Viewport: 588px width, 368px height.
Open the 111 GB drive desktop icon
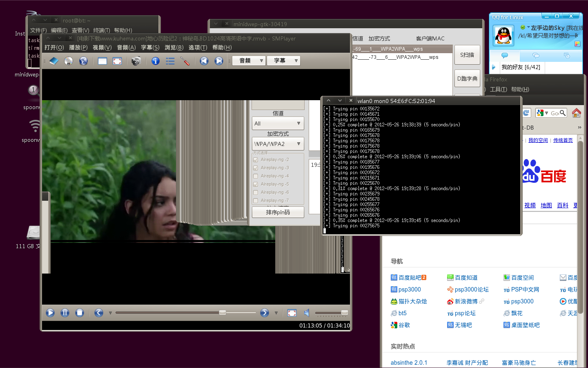[33, 232]
